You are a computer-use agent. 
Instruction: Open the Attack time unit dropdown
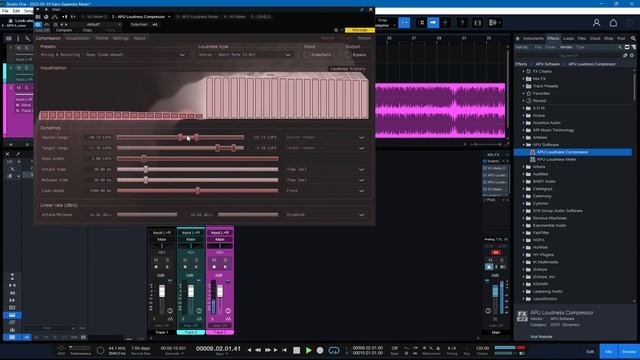(x=324, y=169)
